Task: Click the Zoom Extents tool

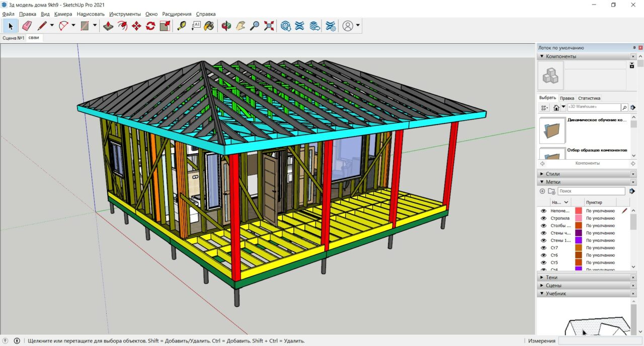Action: 269,26
